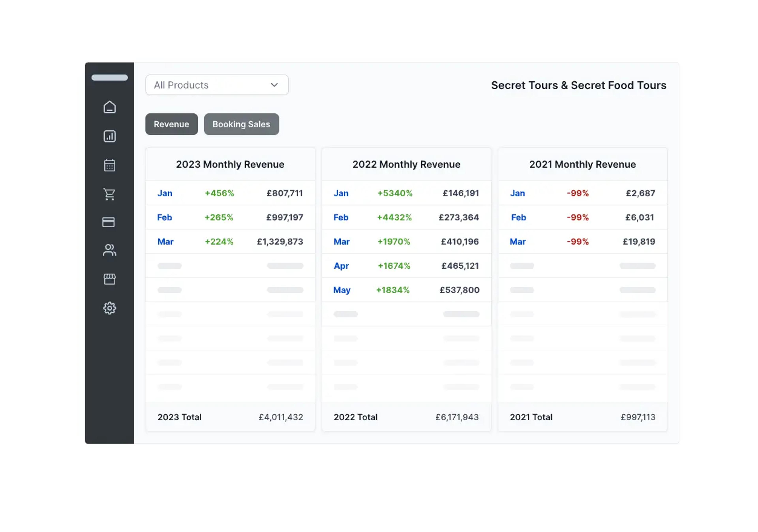Image resolution: width=758 pixels, height=532 pixels.
Task: Click the +456% growth value
Action: 219,193
